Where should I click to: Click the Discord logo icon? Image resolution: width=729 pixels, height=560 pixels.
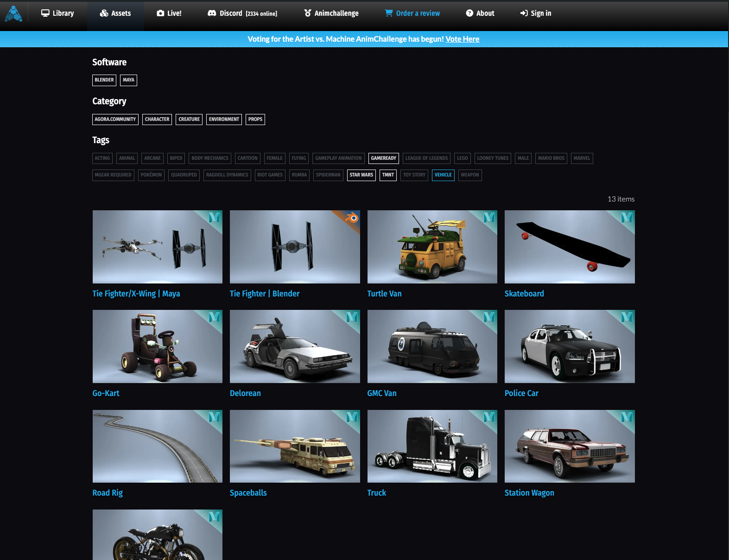click(x=212, y=13)
